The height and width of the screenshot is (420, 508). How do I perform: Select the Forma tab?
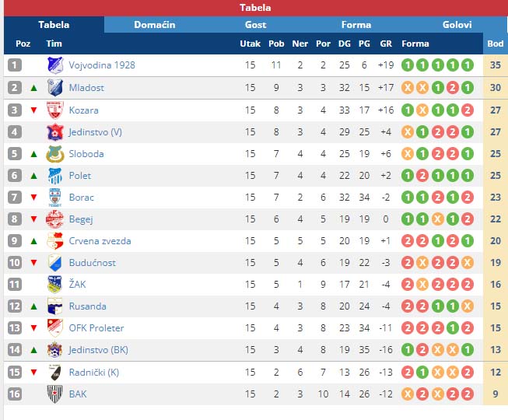point(356,25)
